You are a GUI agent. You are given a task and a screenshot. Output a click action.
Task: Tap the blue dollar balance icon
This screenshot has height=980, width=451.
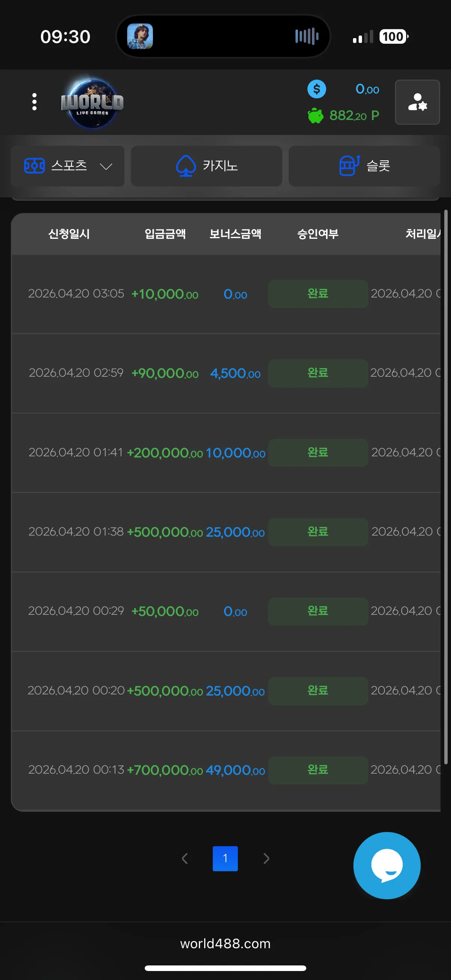click(x=317, y=89)
